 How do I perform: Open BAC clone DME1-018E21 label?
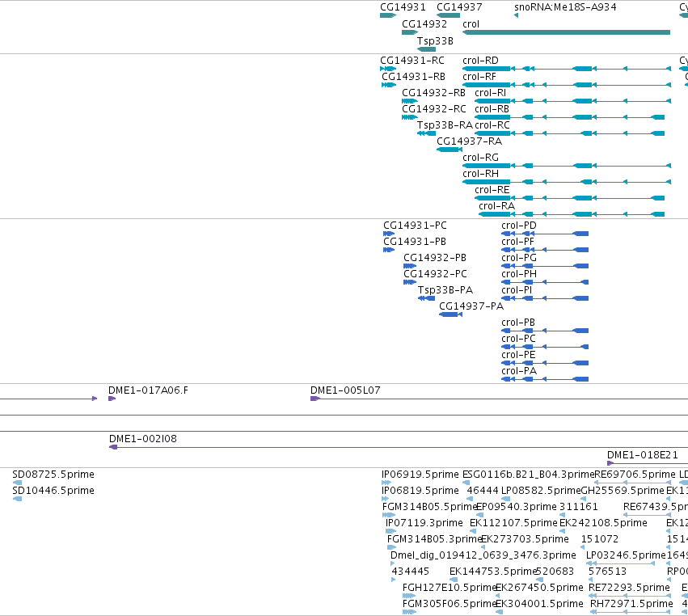tap(643, 455)
